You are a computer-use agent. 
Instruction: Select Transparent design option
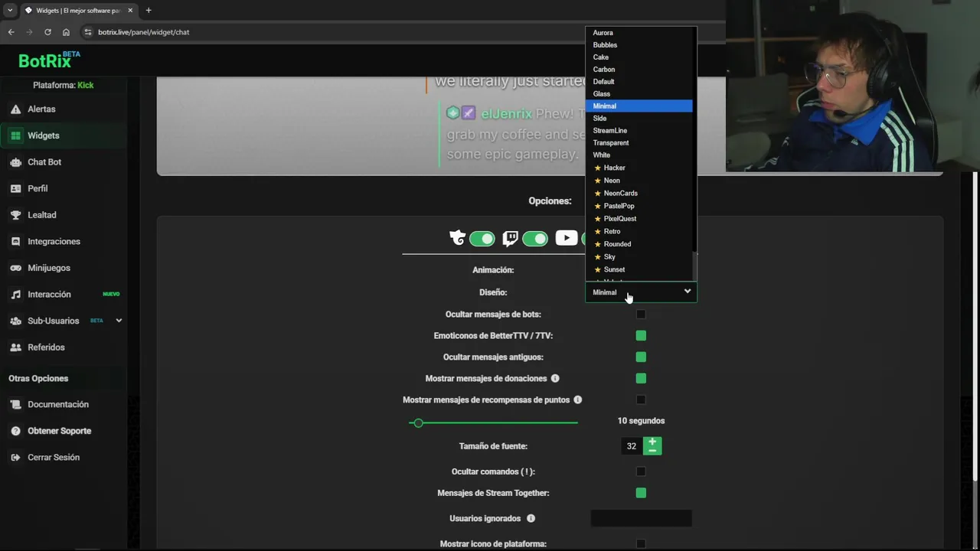point(639,143)
